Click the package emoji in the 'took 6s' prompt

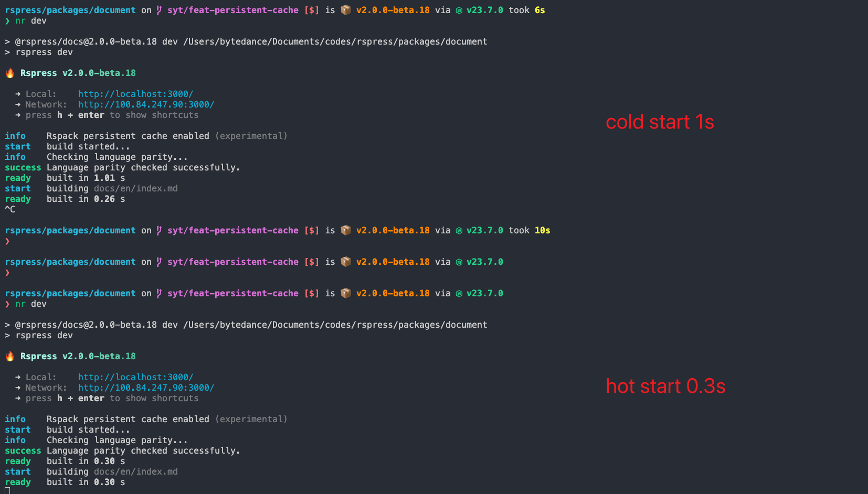pyautogui.click(x=346, y=10)
